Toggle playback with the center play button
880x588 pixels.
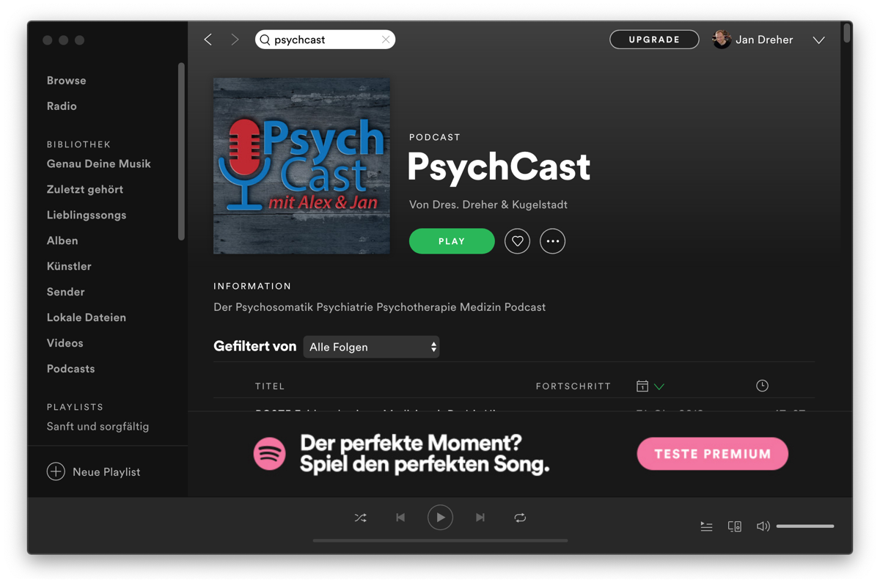440,517
